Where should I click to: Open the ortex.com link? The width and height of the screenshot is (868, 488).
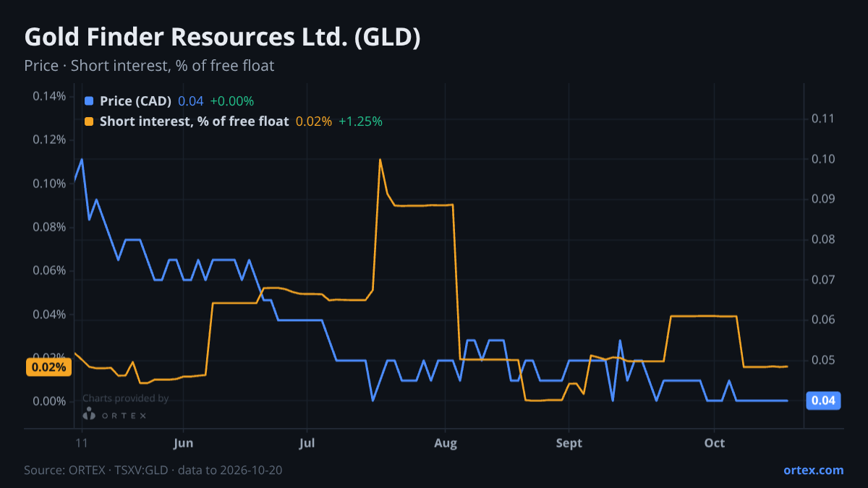tap(813, 470)
